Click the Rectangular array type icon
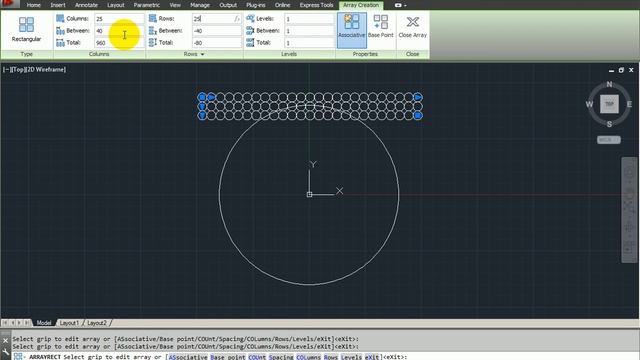This screenshot has height=360, width=640. 26,25
